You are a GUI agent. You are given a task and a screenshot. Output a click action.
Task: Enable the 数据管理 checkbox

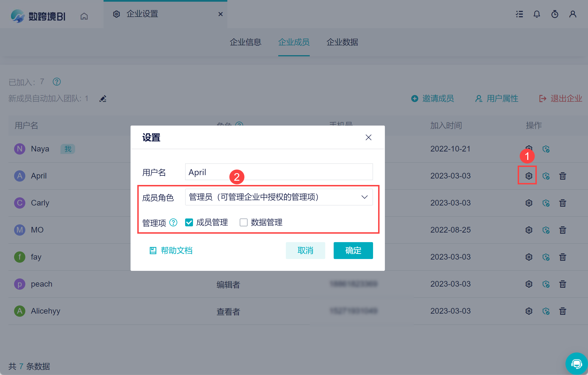tap(243, 222)
